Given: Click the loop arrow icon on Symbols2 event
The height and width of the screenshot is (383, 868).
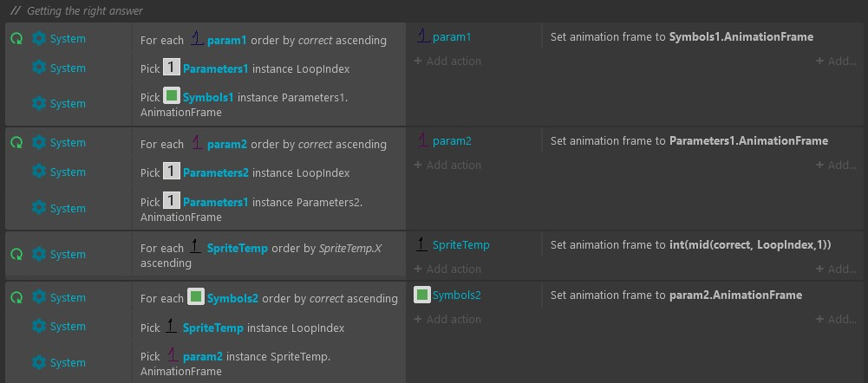Looking at the screenshot, I should (16, 297).
